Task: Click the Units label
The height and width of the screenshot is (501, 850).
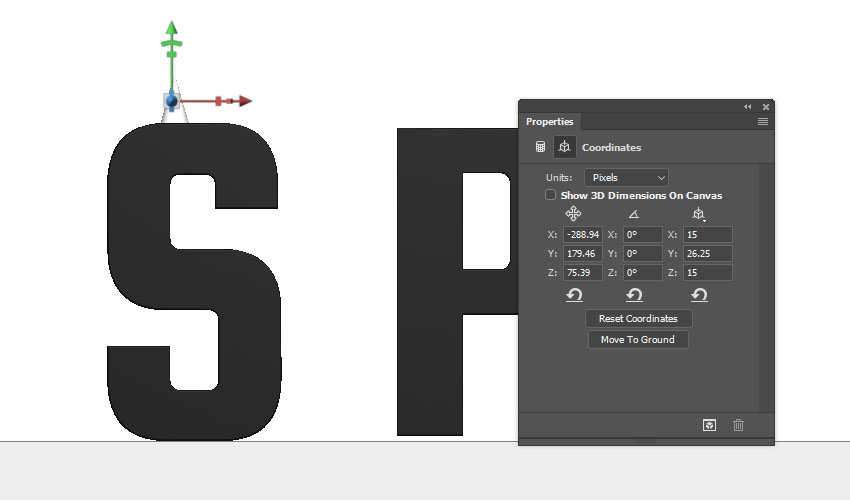Action: tap(559, 177)
